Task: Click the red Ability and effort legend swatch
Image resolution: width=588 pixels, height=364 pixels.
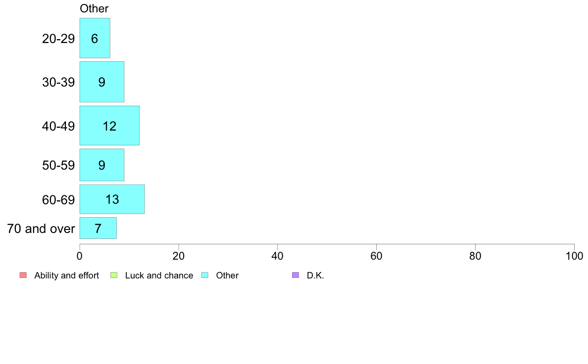Action: coord(23,275)
